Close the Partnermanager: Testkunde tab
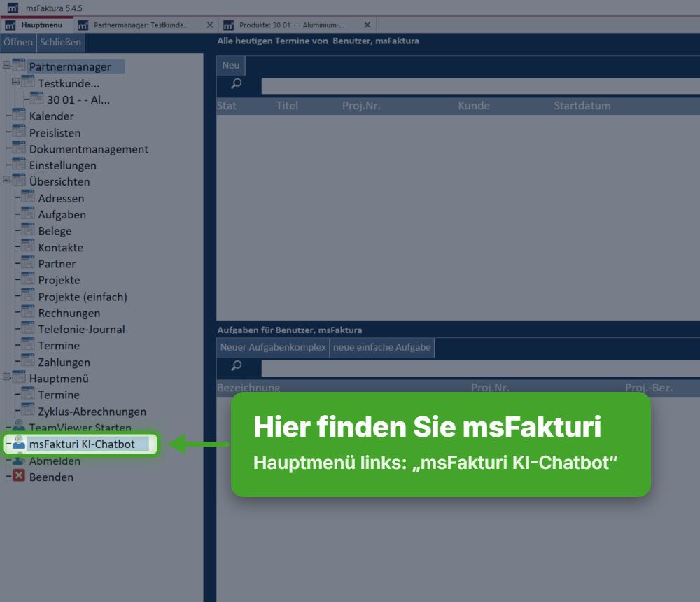 (x=210, y=25)
